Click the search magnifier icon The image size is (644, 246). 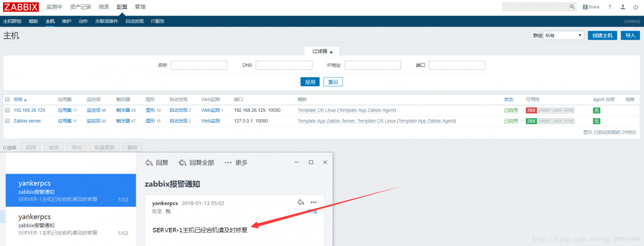572,7
